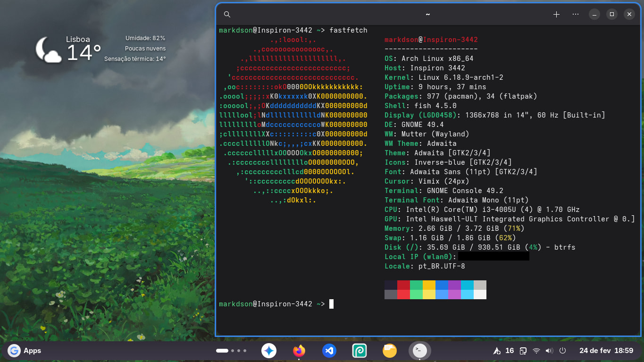Click the power icon in system tray

[562, 351]
